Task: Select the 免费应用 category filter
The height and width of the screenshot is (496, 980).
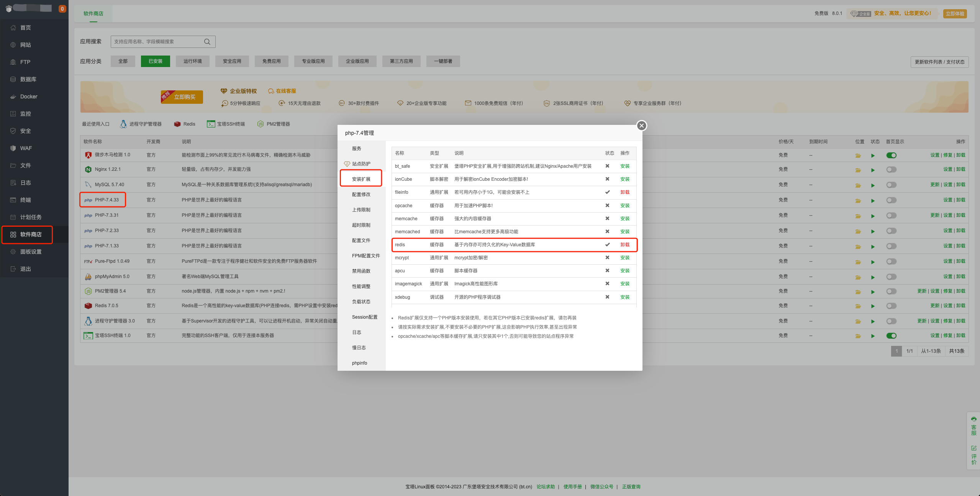Action: click(271, 61)
